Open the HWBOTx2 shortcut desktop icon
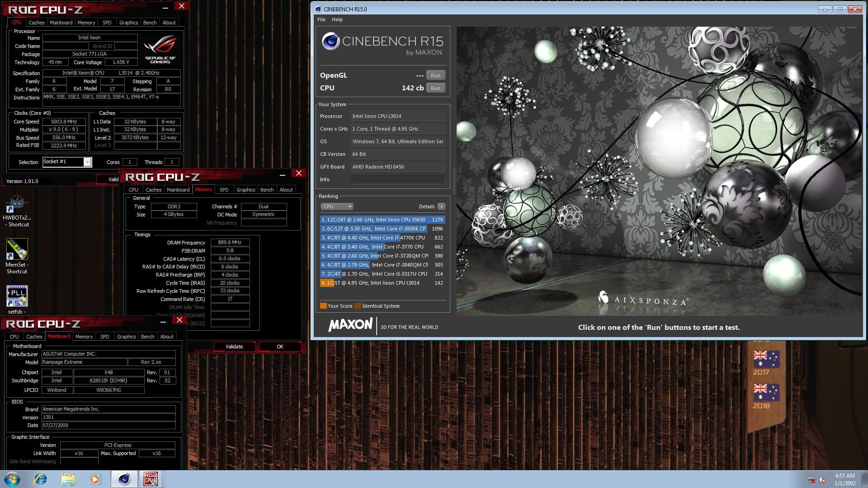Image resolution: width=868 pixels, height=488 pixels. (17, 211)
